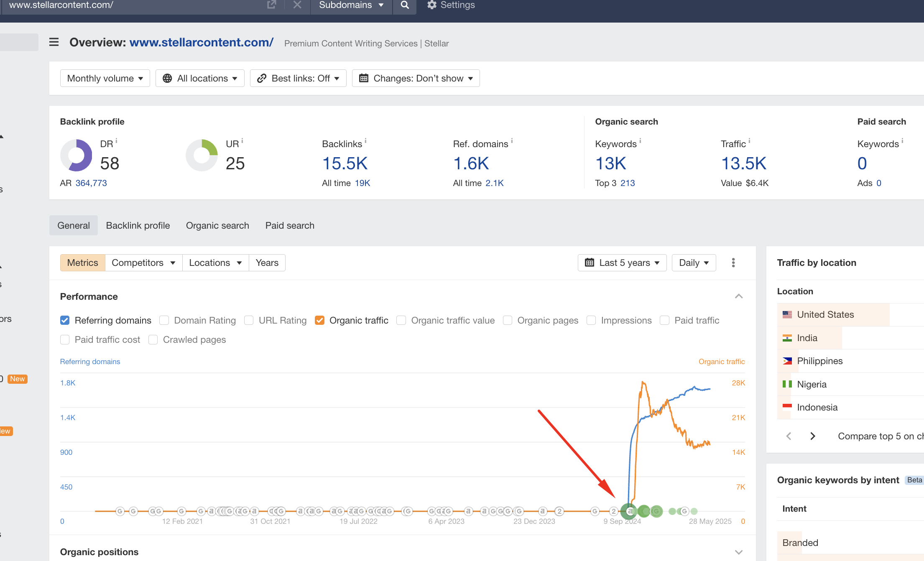The width and height of the screenshot is (924, 561).
Task: Click Backlinks count 15.5K
Action: (345, 163)
